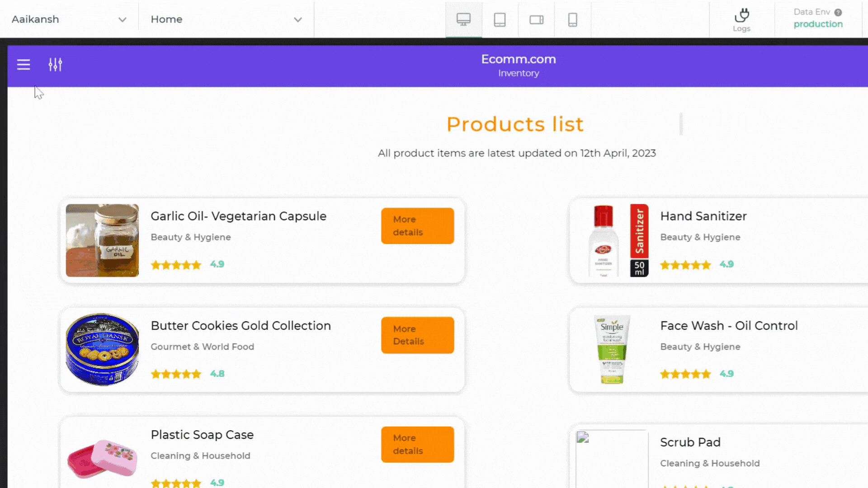The image size is (868, 488).
Task: Open the Garlic Oil product image
Action: pyautogui.click(x=102, y=240)
